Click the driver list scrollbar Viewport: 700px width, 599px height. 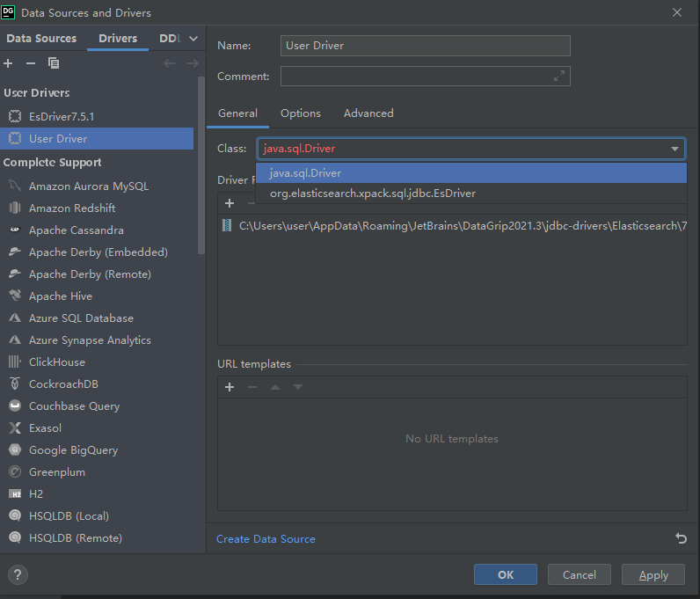click(201, 165)
